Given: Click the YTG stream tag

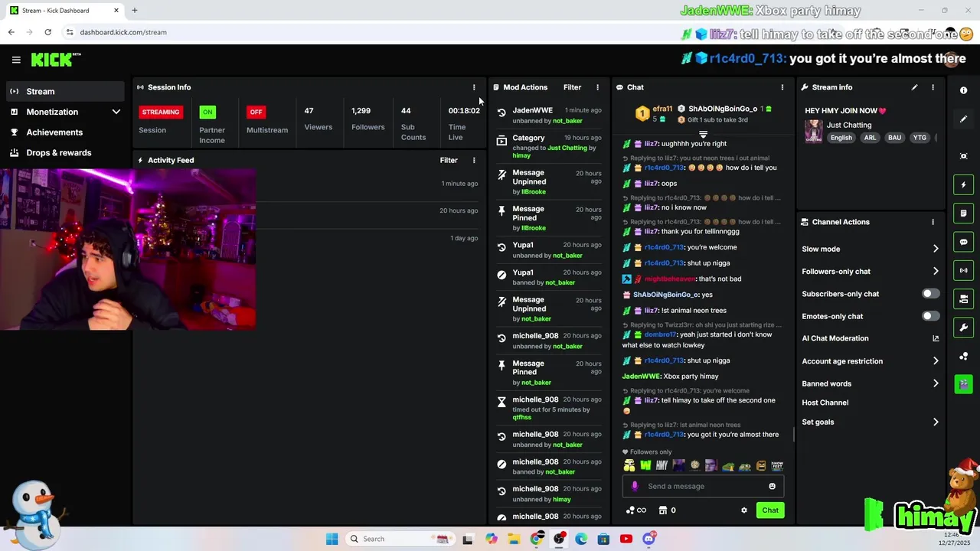Looking at the screenshot, I should coord(920,138).
